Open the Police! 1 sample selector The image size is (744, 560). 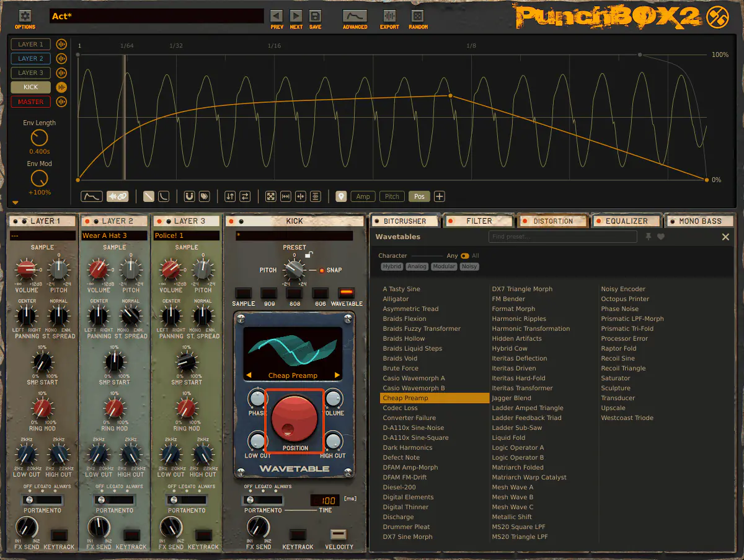186,236
